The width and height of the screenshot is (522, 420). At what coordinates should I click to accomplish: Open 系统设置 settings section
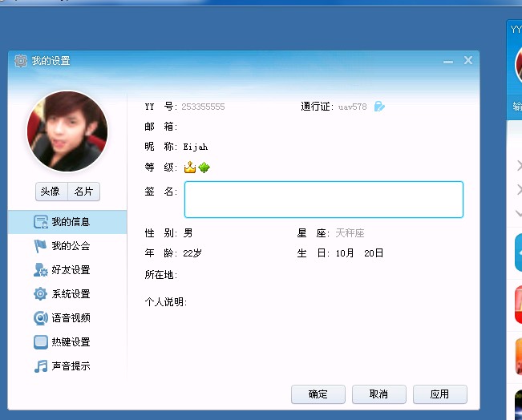coord(67,294)
